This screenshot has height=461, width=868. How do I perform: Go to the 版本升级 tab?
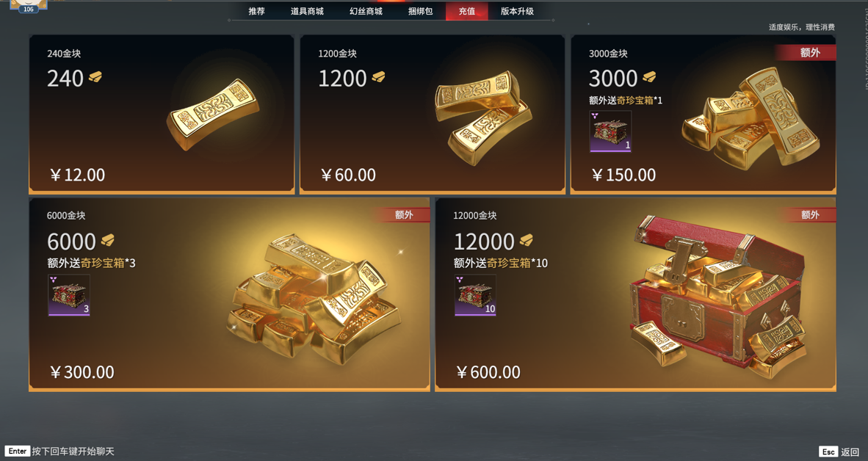517,11
